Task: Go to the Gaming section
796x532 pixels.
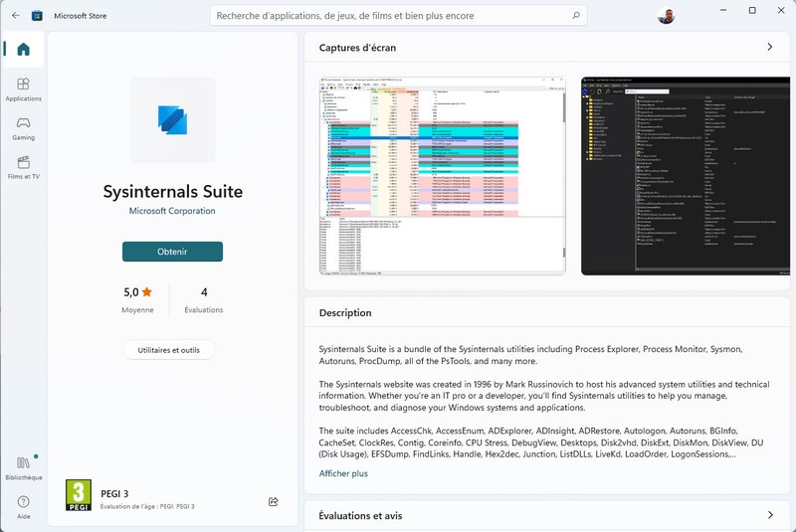Action: (23, 128)
